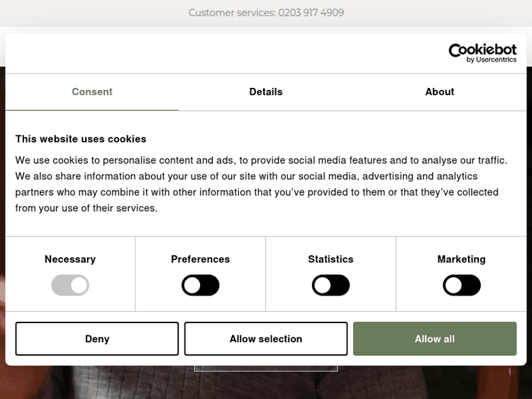This screenshot has height=399, width=532.
Task: Enable the Preferences cookies toggle
Action: pos(201,286)
